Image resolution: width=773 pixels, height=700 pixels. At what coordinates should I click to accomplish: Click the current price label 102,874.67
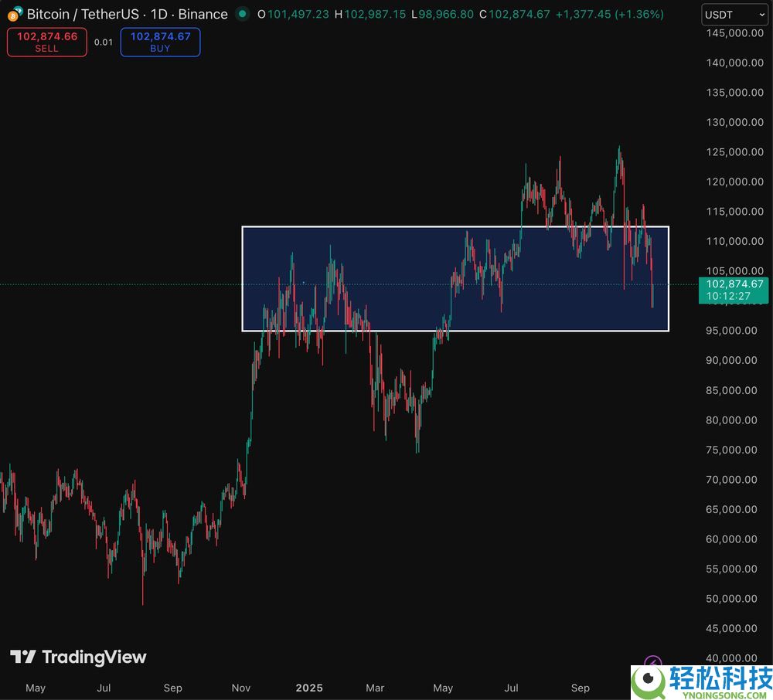(x=733, y=290)
